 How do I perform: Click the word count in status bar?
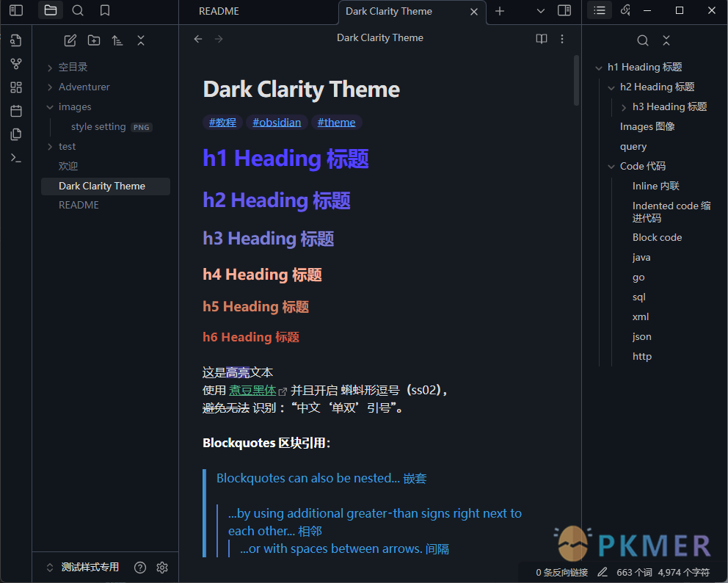click(x=634, y=572)
